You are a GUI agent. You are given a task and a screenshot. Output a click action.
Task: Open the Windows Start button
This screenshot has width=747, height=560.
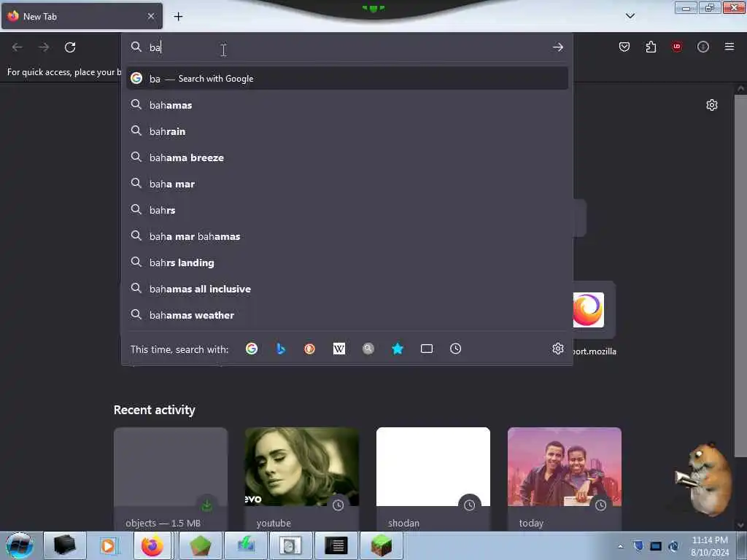pyautogui.click(x=20, y=545)
